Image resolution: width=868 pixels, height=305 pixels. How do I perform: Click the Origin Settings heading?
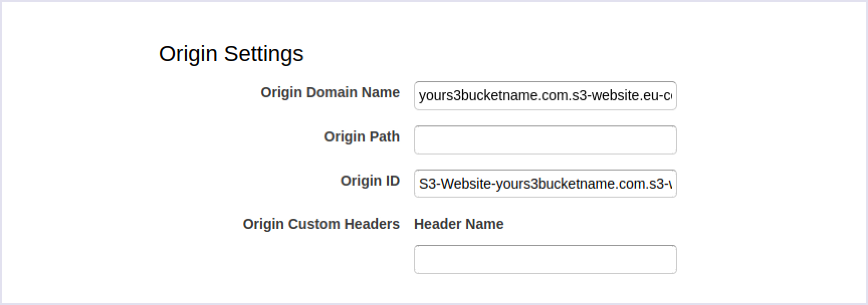[x=231, y=54]
